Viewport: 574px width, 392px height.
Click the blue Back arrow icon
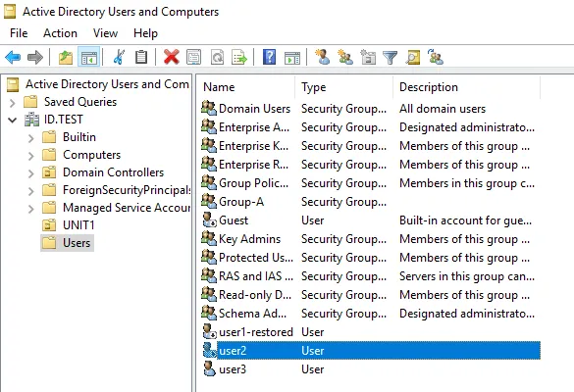click(13, 57)
